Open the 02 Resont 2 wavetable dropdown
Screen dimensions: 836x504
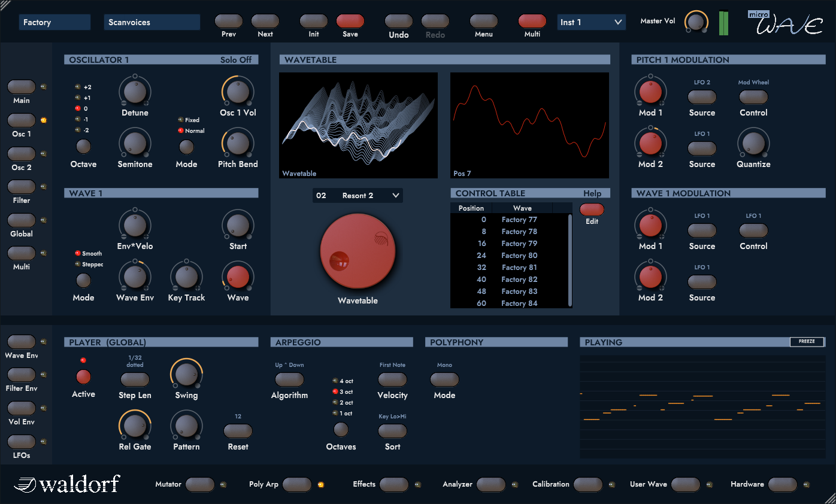tap(358, 195)
